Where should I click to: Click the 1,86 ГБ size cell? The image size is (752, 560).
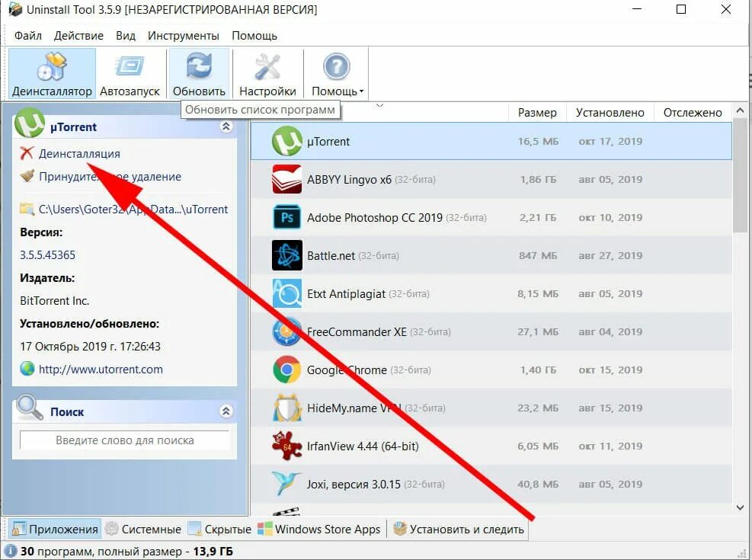(538, 179)
